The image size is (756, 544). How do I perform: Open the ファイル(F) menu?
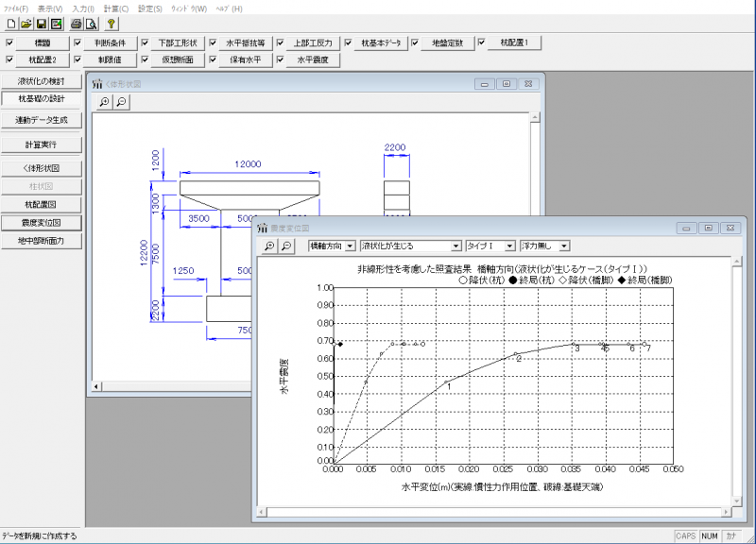pyautogui.click(x=16, y=8)
